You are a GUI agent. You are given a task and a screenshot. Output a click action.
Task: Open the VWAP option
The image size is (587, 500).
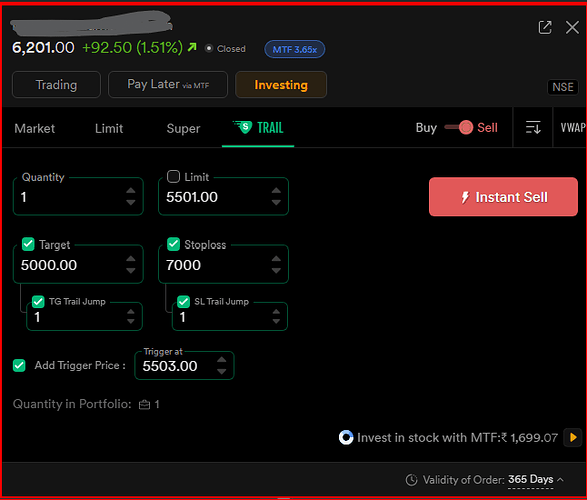[572, 128]
